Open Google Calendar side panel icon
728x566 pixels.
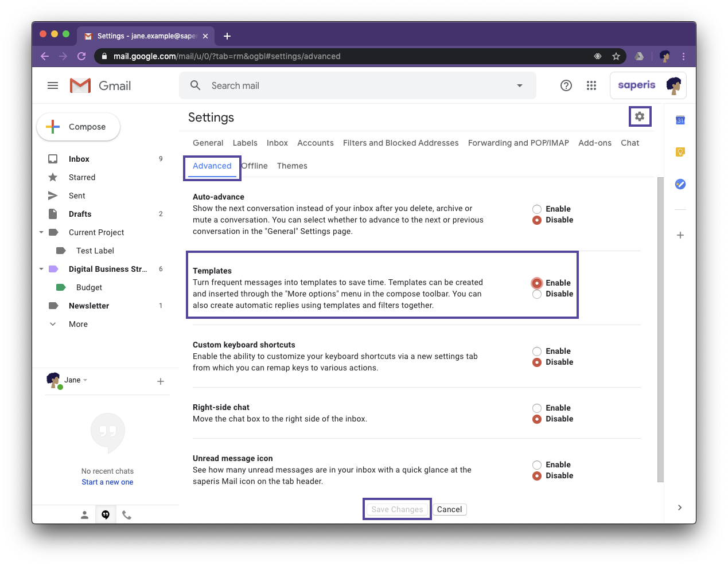(x=680, y=120)
